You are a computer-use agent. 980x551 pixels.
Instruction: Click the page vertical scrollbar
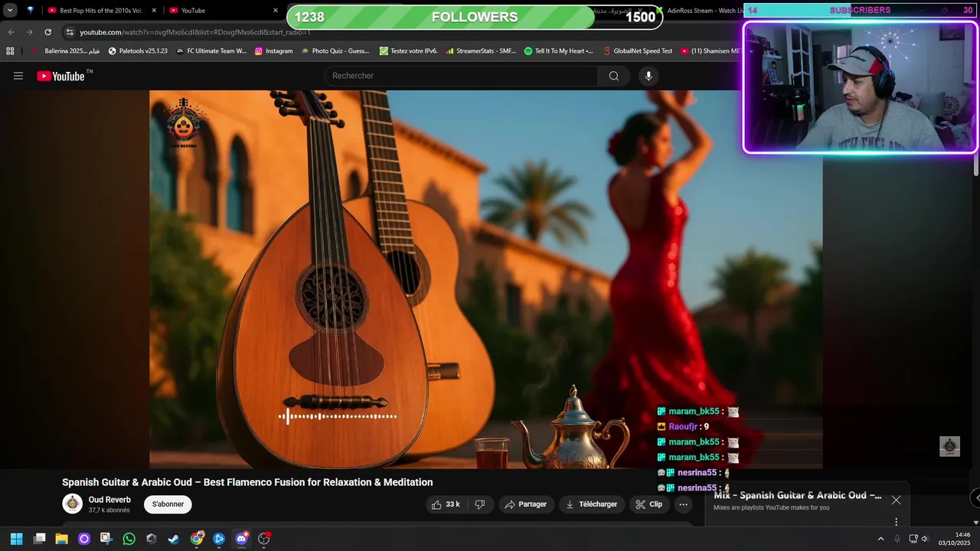click(976, 165)
